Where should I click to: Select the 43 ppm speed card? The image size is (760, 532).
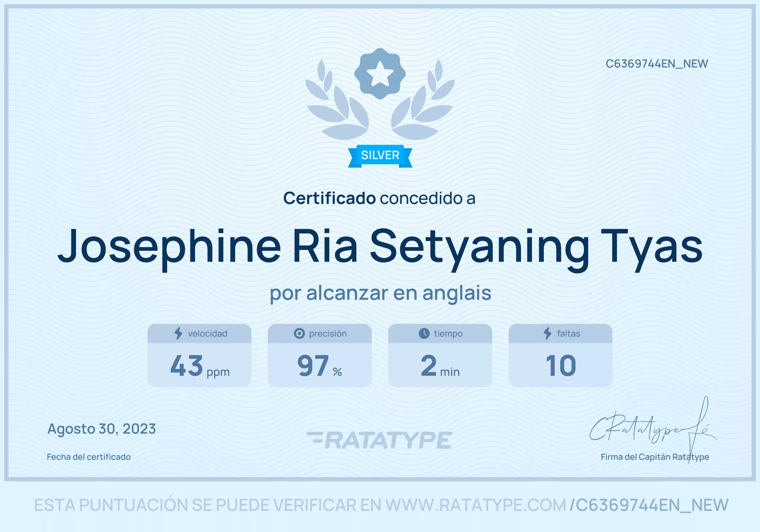point(199,356)
